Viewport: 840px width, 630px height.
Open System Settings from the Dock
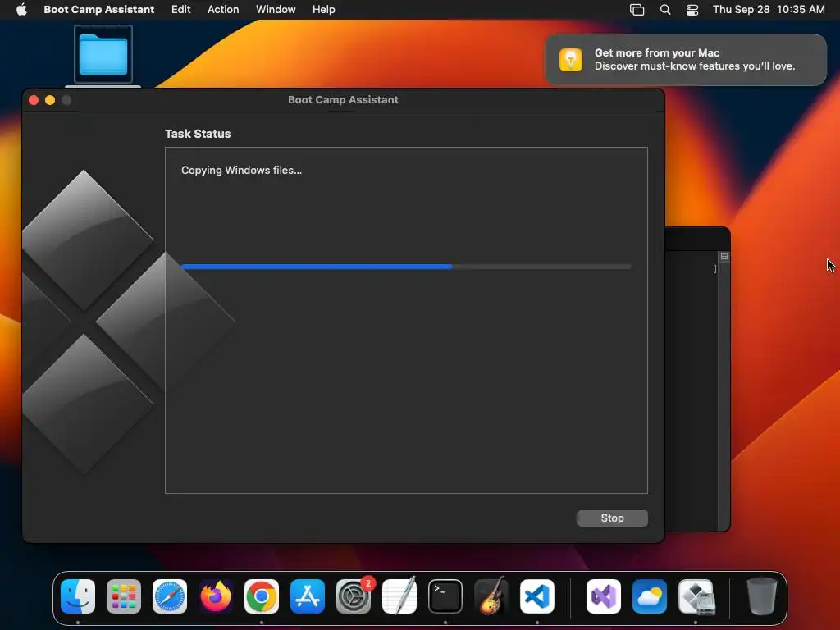(x=354, y=596)
